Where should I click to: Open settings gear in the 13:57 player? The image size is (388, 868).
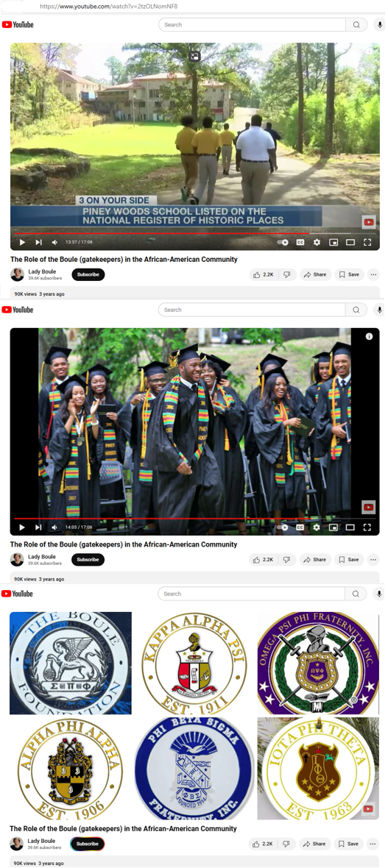click(317, 243)
